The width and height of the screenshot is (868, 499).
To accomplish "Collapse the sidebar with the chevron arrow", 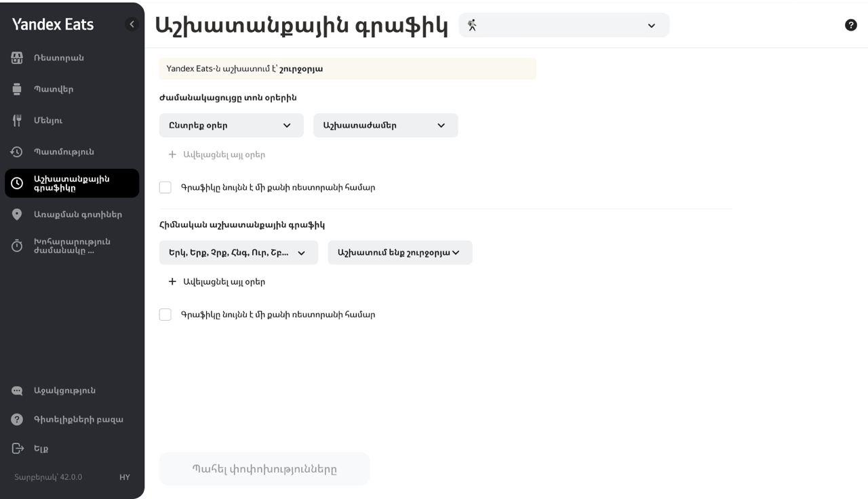I will 132,24.
